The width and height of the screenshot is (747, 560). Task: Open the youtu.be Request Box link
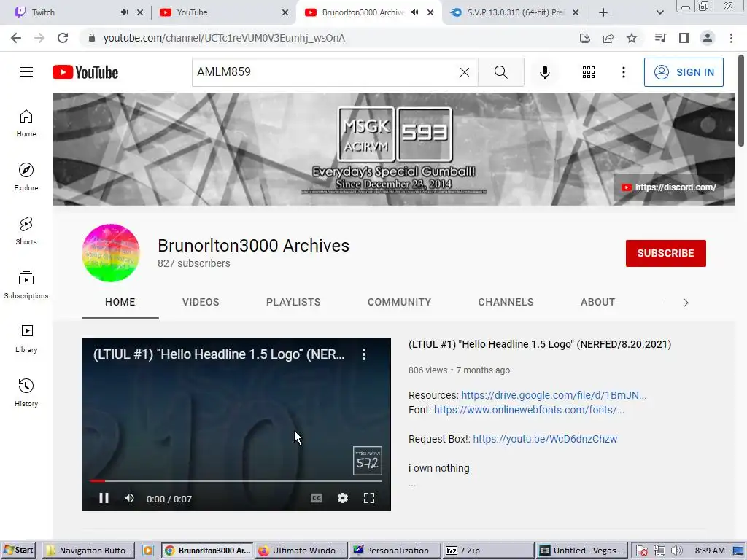pos(545,439)
